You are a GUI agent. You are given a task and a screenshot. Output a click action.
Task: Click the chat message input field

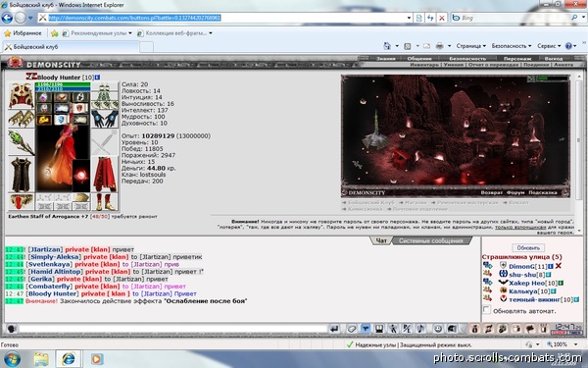click(x=172, y=329)
